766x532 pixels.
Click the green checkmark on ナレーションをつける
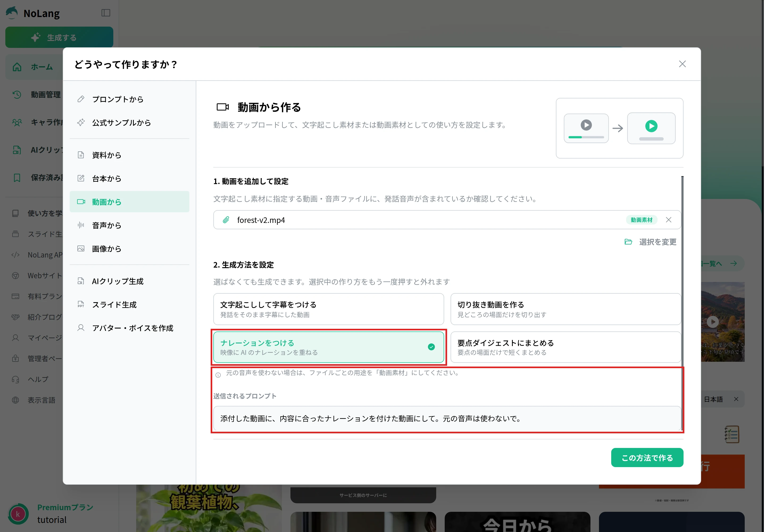pos(431,347)
